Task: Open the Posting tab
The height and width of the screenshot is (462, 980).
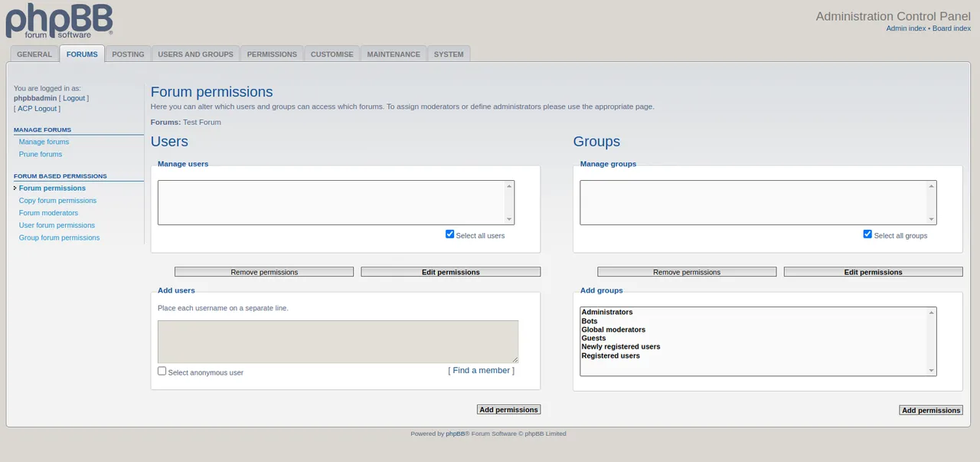Action: click(x=128, y=54)
